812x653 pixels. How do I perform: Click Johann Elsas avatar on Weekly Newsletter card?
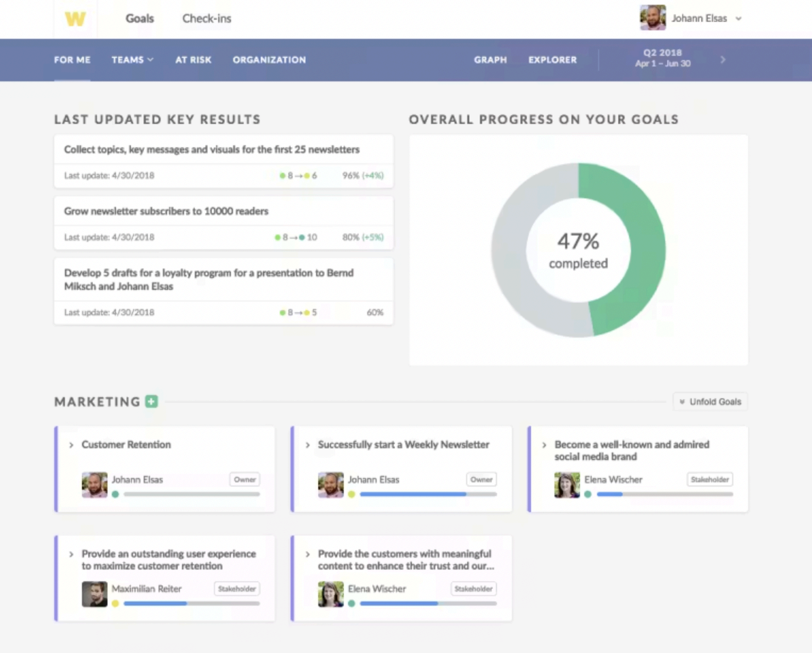pos(331,485)
